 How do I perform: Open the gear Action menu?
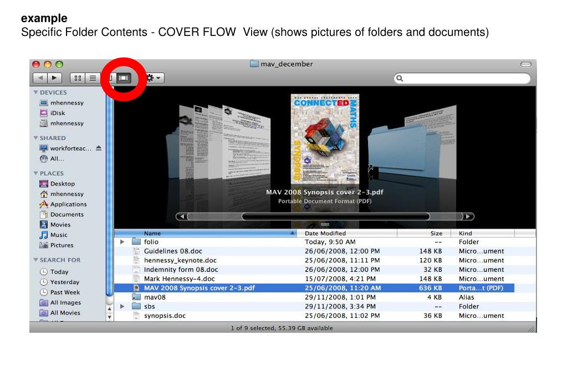(154, 78)
